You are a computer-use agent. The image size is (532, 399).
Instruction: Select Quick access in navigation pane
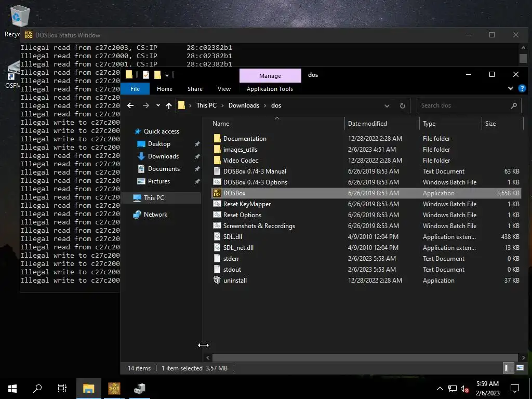coord(161,131)
